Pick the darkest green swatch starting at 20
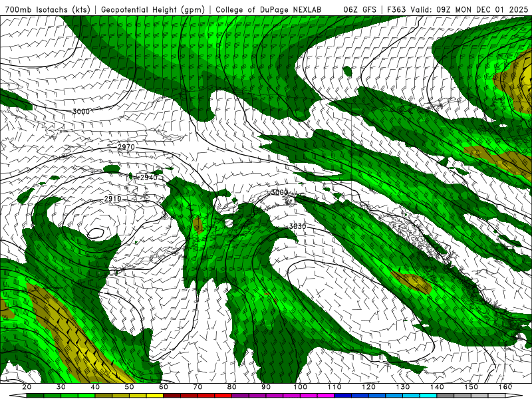Screen dimensions: 532x399 35,396
